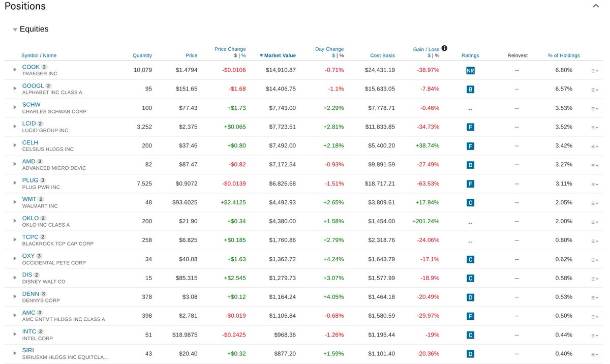Sort by Ratings column header
The width and height of the screenshot is (610, 364).
pyautogui.click(x=470, y=55)
